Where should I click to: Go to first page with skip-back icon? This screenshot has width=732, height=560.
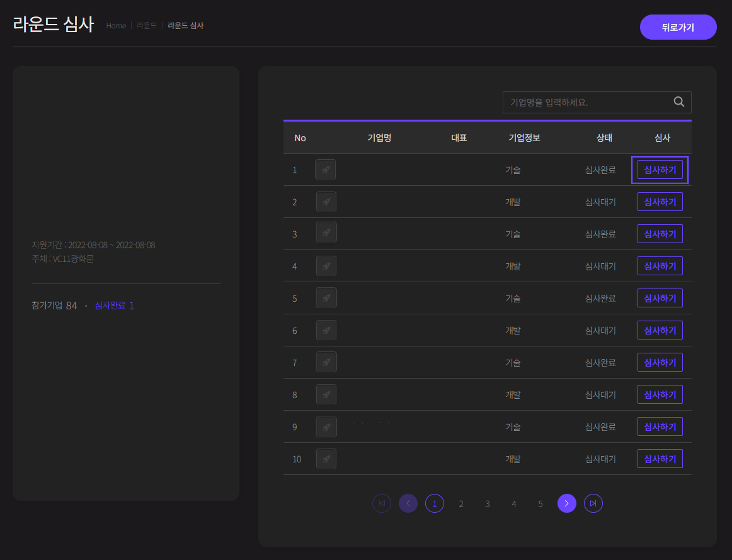(x=381, y=503)
